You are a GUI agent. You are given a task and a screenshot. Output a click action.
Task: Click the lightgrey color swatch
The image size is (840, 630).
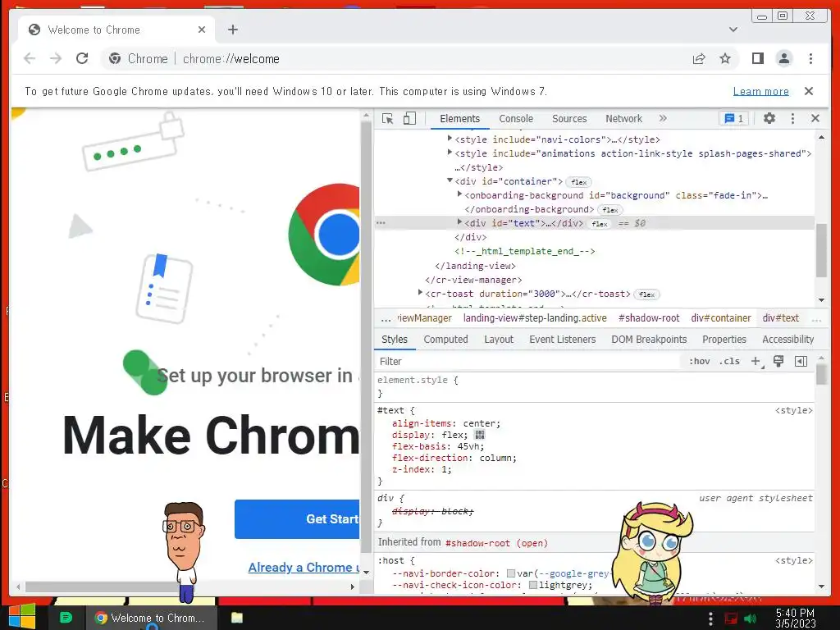(x=533, y=585)
